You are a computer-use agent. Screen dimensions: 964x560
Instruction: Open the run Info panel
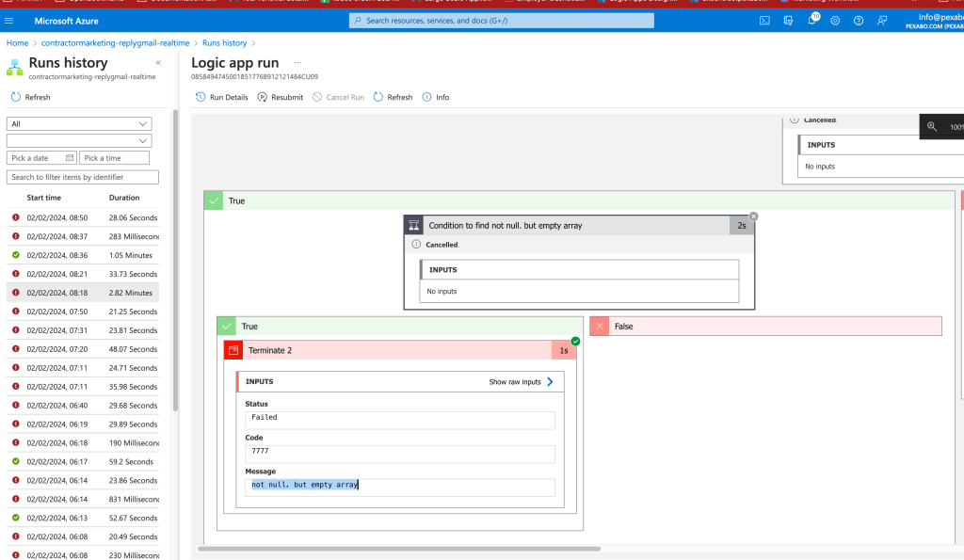tap(436, 97)
